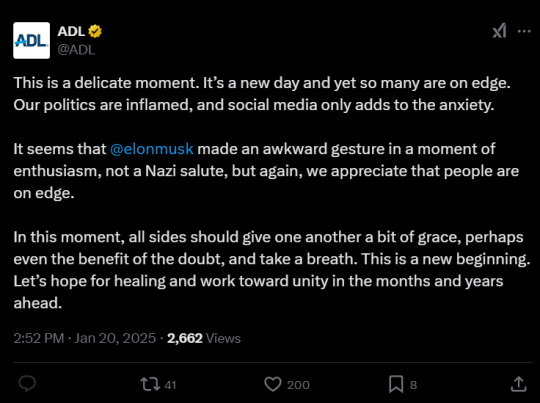Click the Jan 20, 2025 date
Viewport: 540px width, 403px height.
pyautogui.click(x=115, y=338)
